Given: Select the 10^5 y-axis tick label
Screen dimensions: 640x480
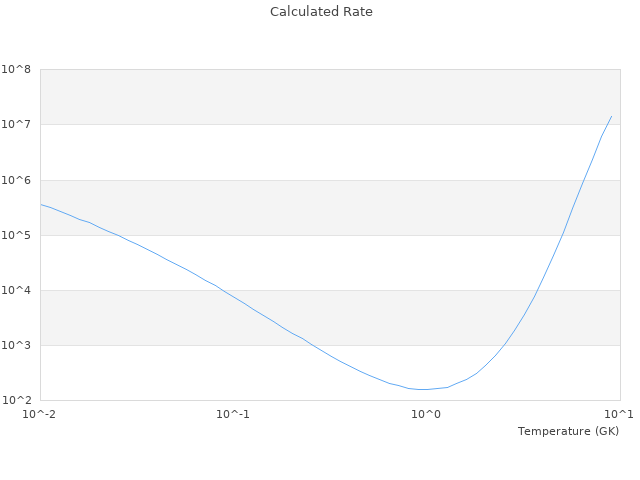Looking at the screenshot, I should [x=16, y=235].
